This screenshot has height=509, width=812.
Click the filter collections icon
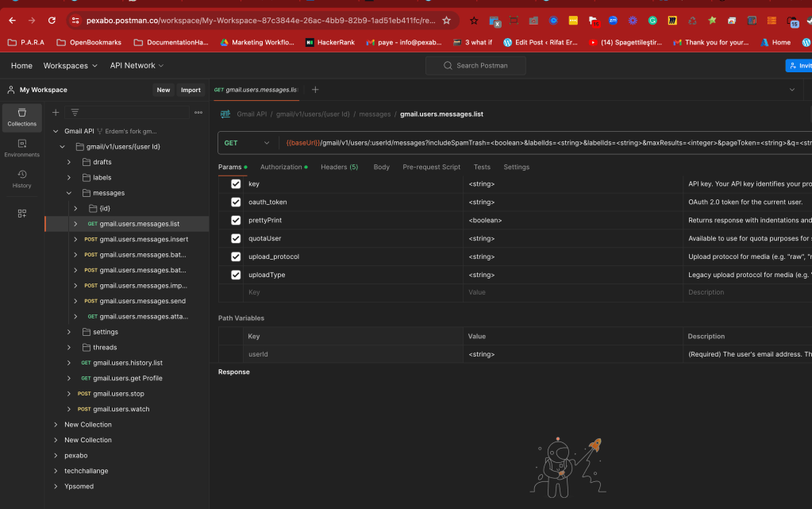tap(75, 113)
